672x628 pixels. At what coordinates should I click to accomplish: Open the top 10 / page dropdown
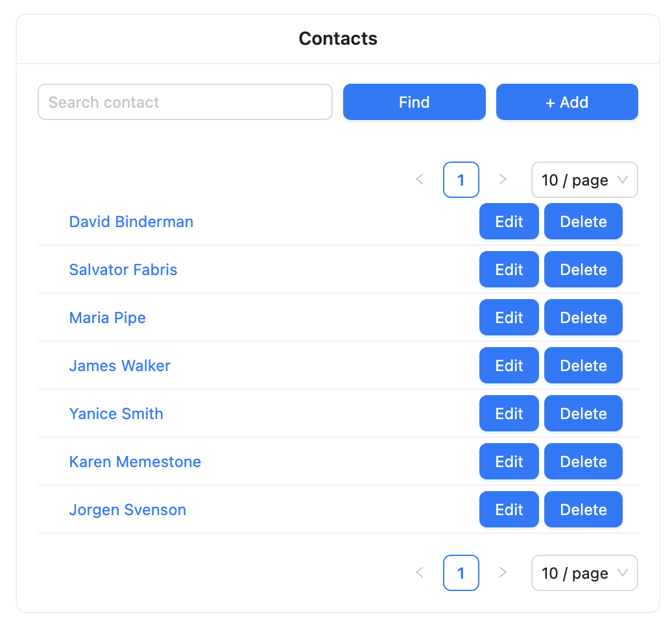click(x=584, y=180)
